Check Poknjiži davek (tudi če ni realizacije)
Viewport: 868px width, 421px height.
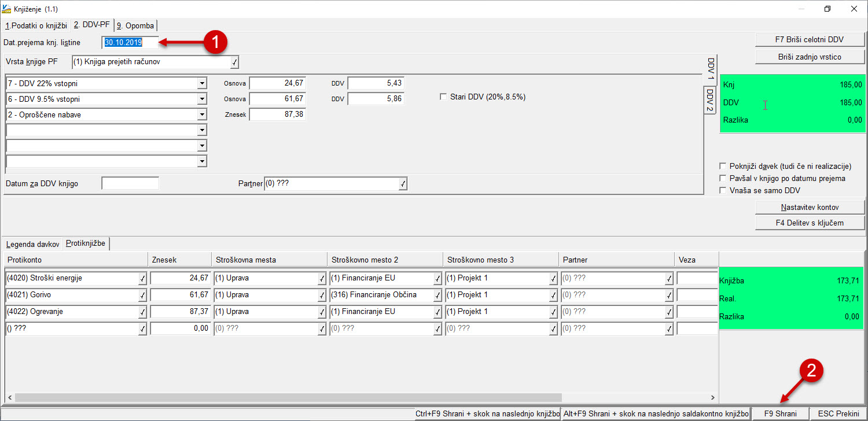(x=722, y=166)
